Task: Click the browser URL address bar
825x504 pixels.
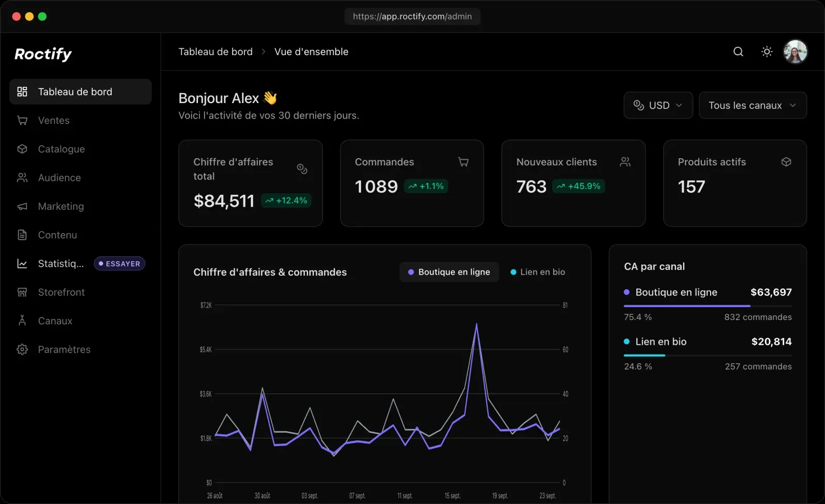Action: pos(412,16)
